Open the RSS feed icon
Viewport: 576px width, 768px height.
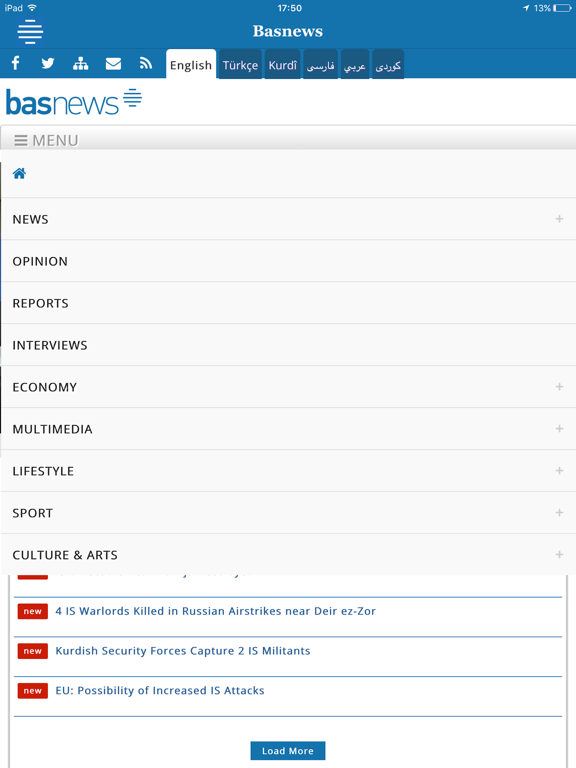[x=145, y=63]
